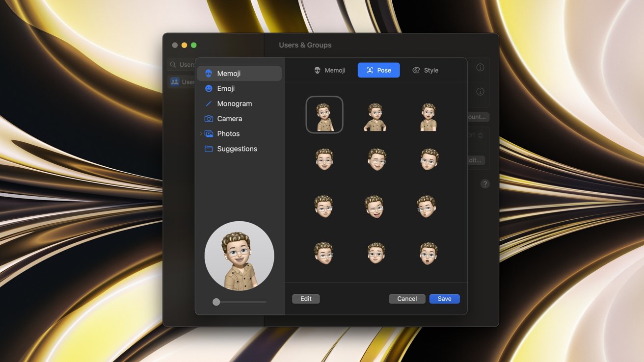
Task: Click the top info circle icon
Action: pyautogui.click(x=480, y=67)
